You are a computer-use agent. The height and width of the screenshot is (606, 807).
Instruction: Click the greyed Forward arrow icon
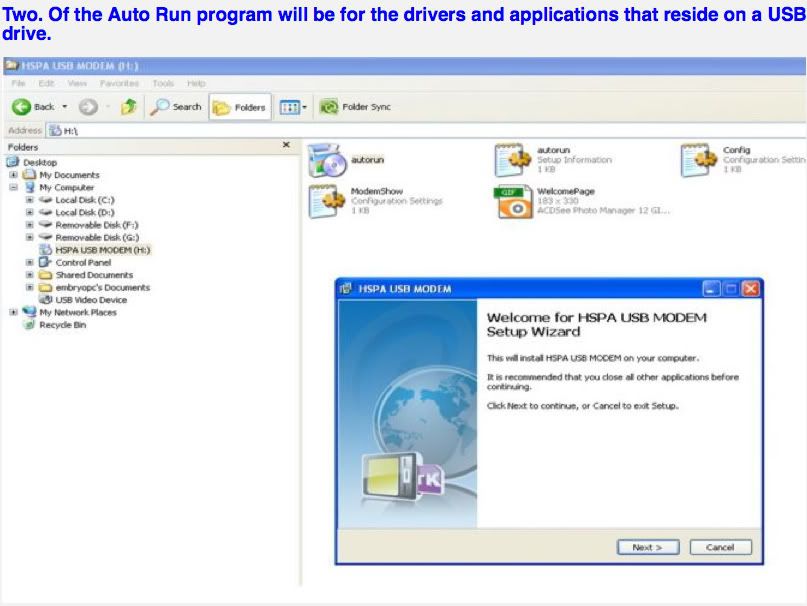pos(88,107)
